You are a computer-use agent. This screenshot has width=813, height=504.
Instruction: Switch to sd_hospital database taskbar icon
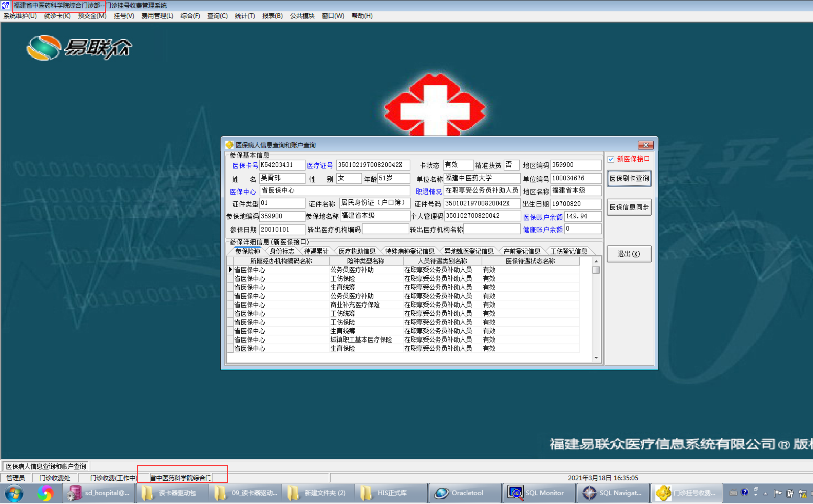click(99, 493)
